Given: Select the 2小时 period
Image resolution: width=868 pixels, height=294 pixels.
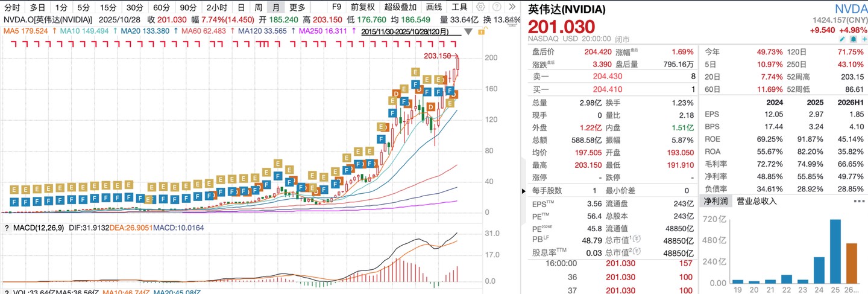Looking at the screenshot, I should pyautogui.click(x=216, y=8).
